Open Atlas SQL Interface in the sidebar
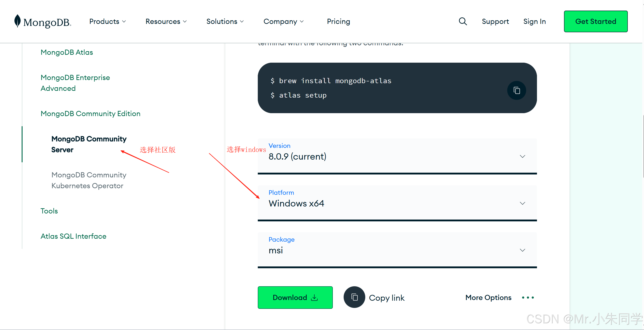The height and width of the screenshot is (330, 644). (x=73, y=236)
